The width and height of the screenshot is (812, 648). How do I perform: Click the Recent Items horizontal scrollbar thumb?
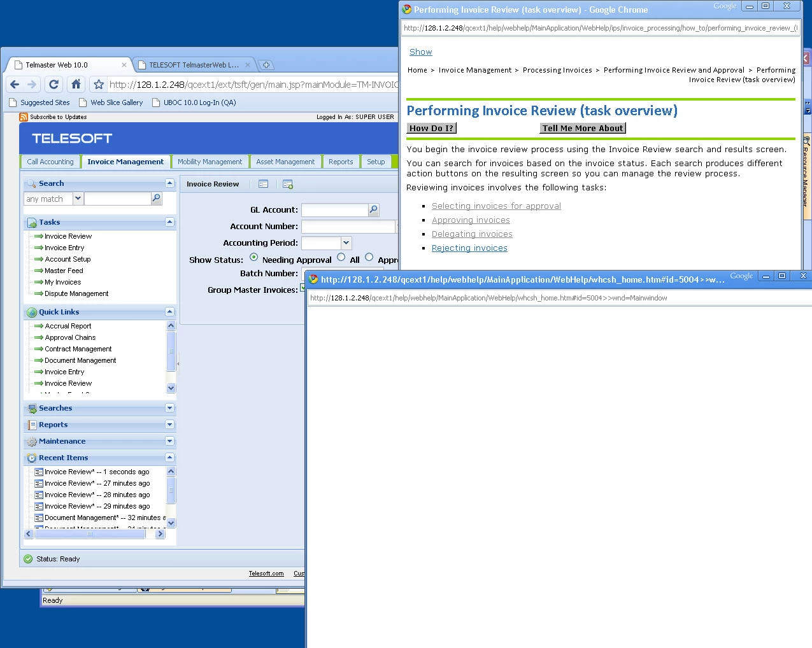point(89,534)
